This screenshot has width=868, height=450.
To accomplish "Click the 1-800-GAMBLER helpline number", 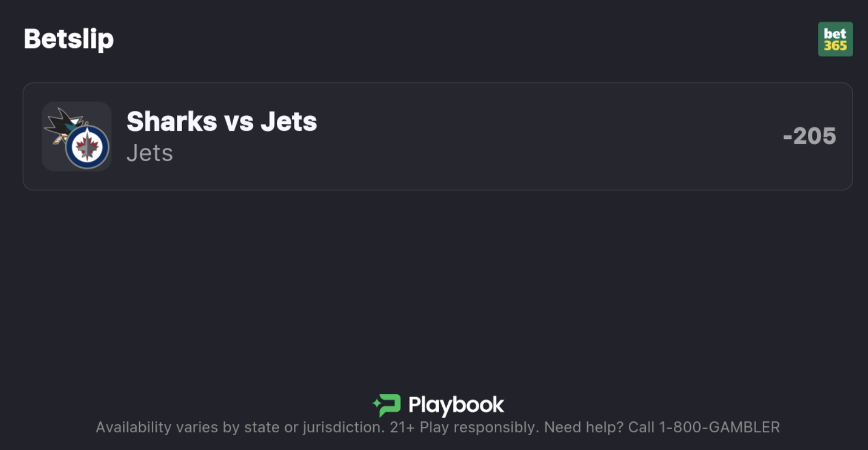I will tap(719, 427).
